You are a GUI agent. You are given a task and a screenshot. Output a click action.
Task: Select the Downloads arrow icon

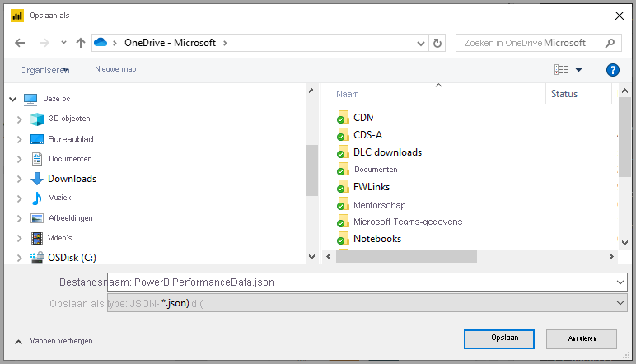click(37, 179)
